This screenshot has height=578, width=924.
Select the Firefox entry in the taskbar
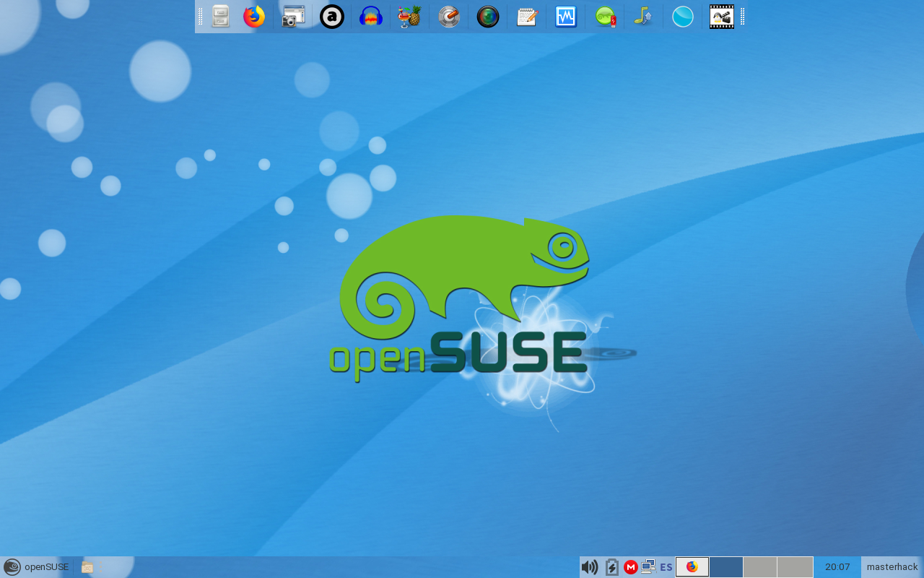pos(691,567)
